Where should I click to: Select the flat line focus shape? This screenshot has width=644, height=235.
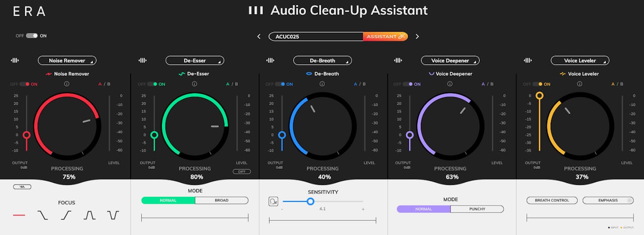click(x=19, y=215)
